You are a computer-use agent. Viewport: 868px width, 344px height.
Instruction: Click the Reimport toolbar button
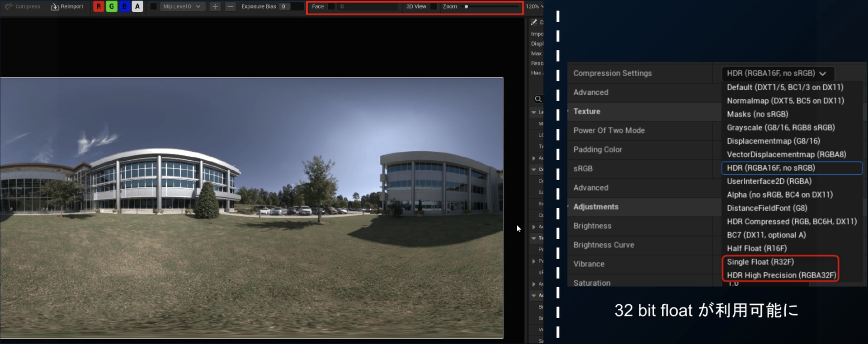click(67, 6)
